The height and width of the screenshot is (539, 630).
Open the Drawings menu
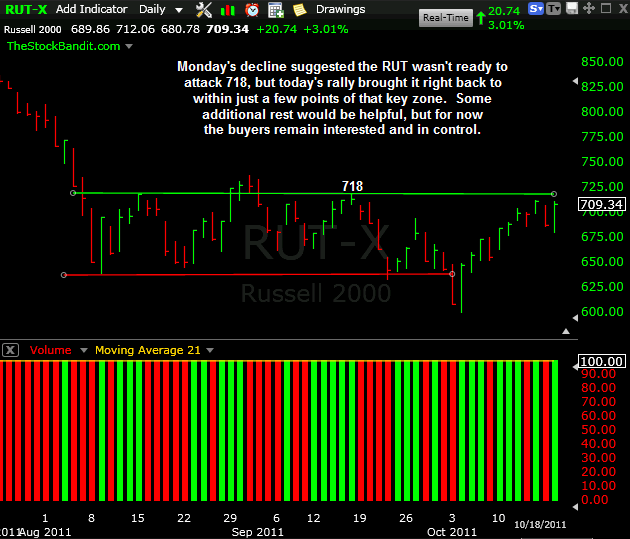click(341, 9)
